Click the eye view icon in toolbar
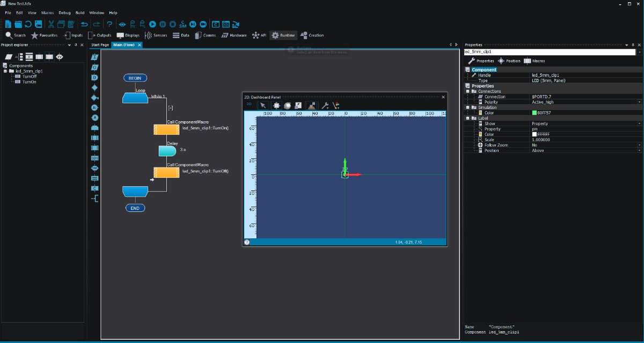644x343 pixels. tap(122, 24)
